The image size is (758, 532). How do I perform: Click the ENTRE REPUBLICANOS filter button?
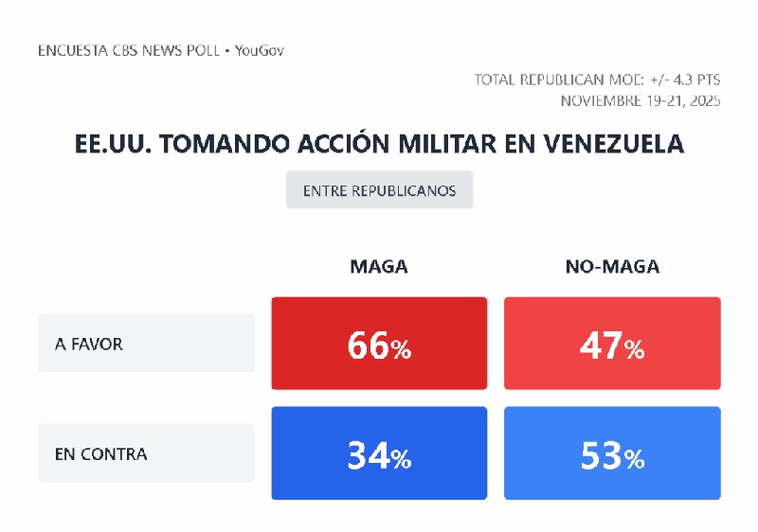pos(379,190)
